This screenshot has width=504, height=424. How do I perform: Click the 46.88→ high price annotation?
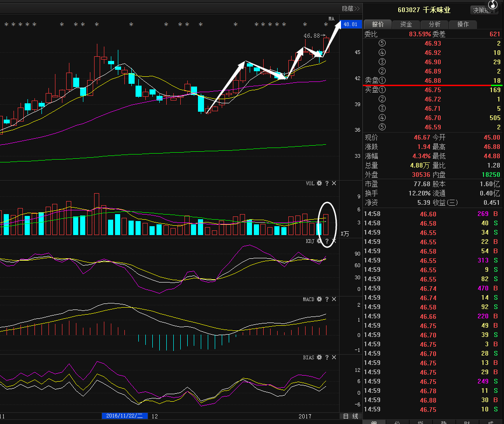coord(315,36)
